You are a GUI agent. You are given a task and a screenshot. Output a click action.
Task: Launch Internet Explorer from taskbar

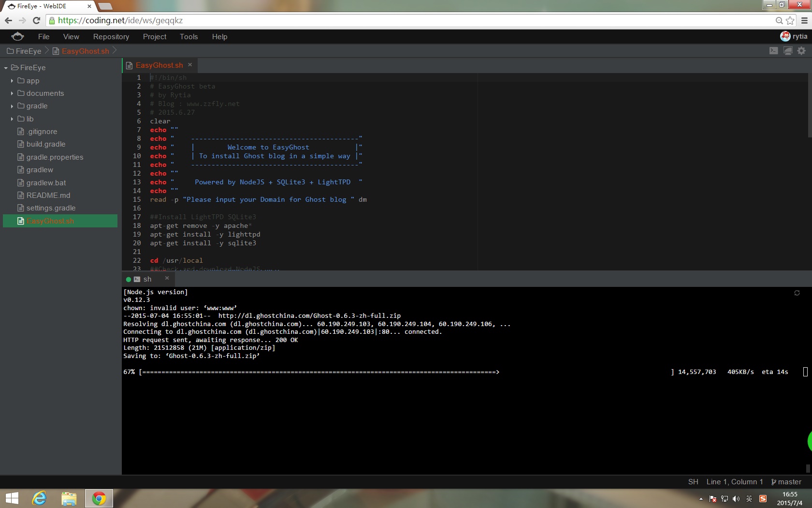pyautogui.click(x=39, y=498)
